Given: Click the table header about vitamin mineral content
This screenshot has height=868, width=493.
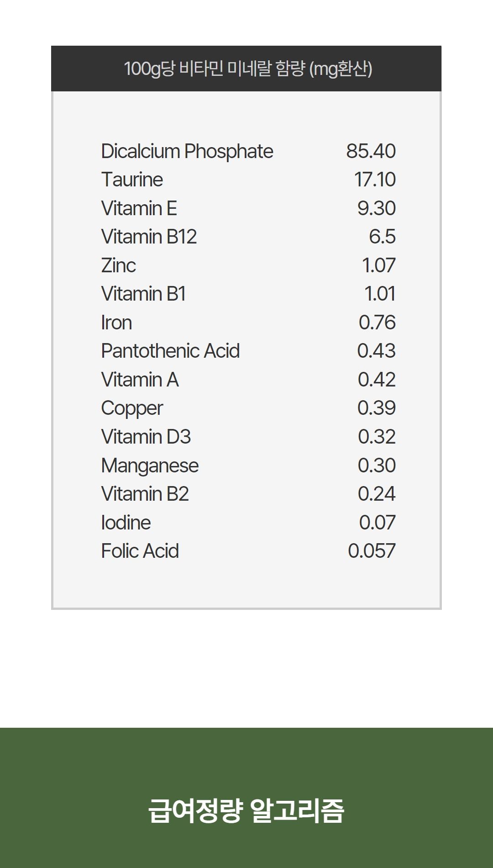Looking at the screenshot, I should coord(248,69).
